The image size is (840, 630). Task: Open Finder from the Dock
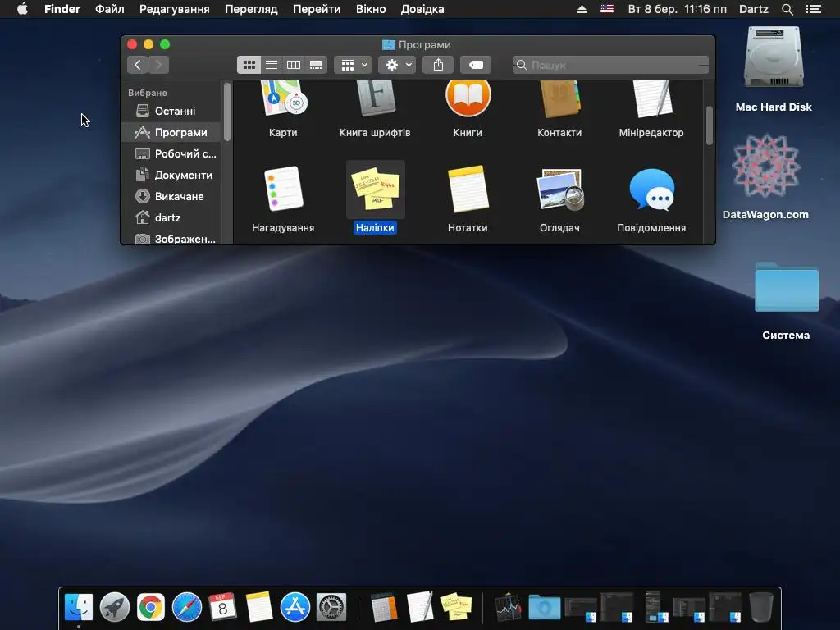tap(79, 607)
